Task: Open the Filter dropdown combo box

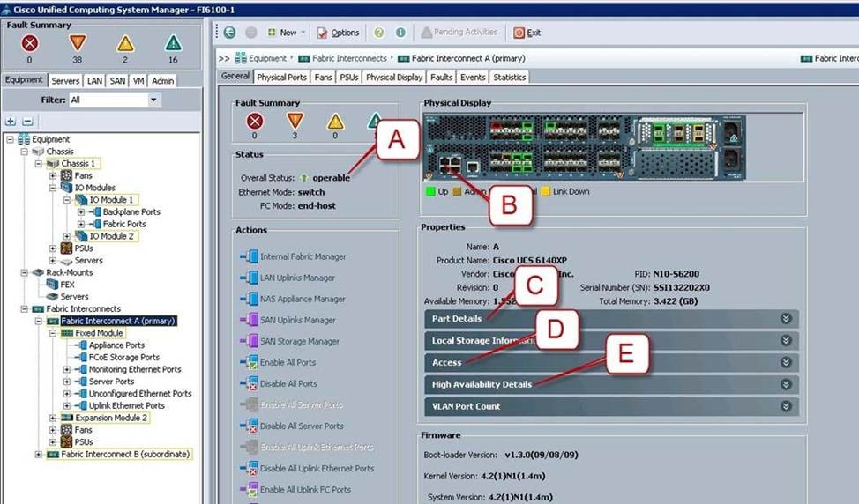Action: click(x=115, y=100)
